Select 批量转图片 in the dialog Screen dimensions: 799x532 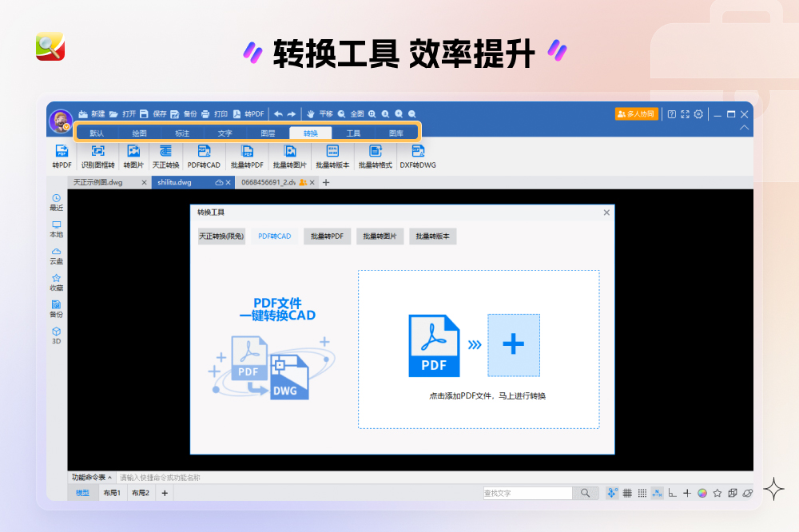[380, 236]
